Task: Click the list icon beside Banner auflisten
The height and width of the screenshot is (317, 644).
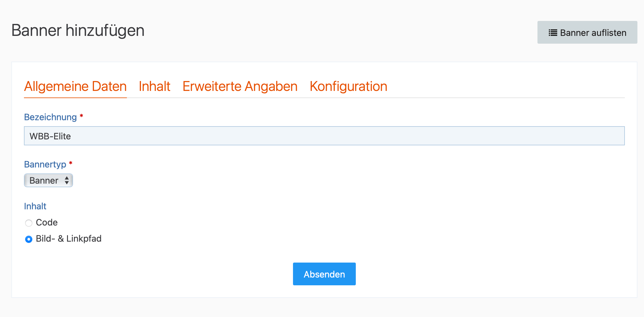Action: (x=553, y=33)
